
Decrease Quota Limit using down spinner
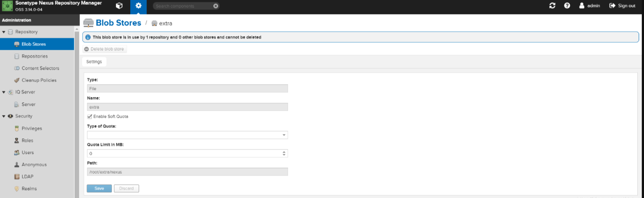(284, 155)
